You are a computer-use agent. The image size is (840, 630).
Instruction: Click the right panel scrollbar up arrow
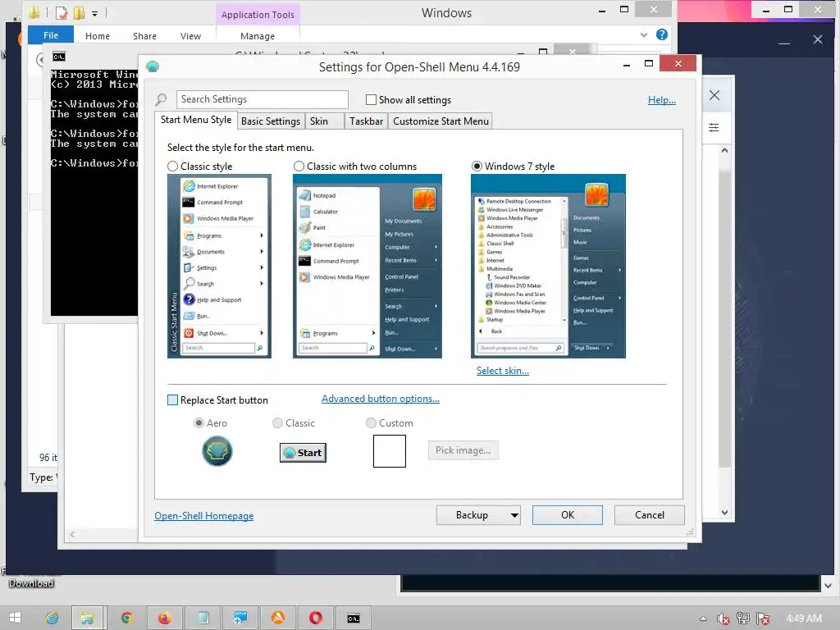point(724,151)
